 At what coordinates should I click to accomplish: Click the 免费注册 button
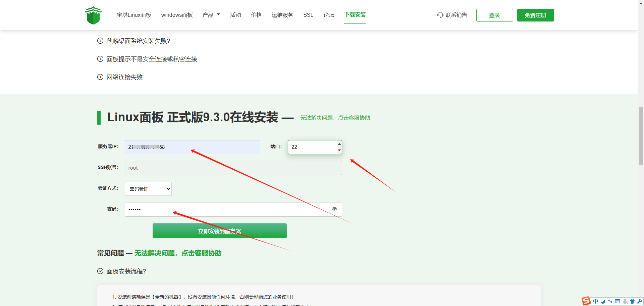point(535,15)
